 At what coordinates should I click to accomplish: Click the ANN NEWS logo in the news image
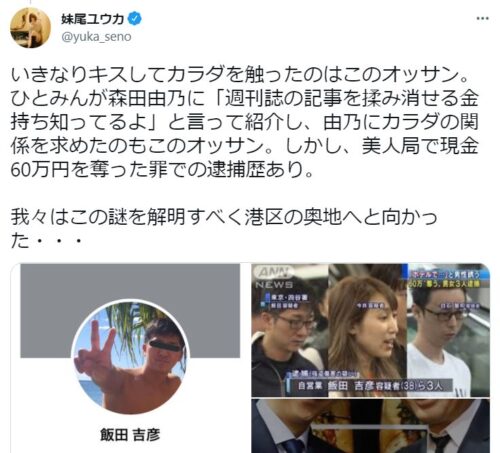(x=273, y=277)
